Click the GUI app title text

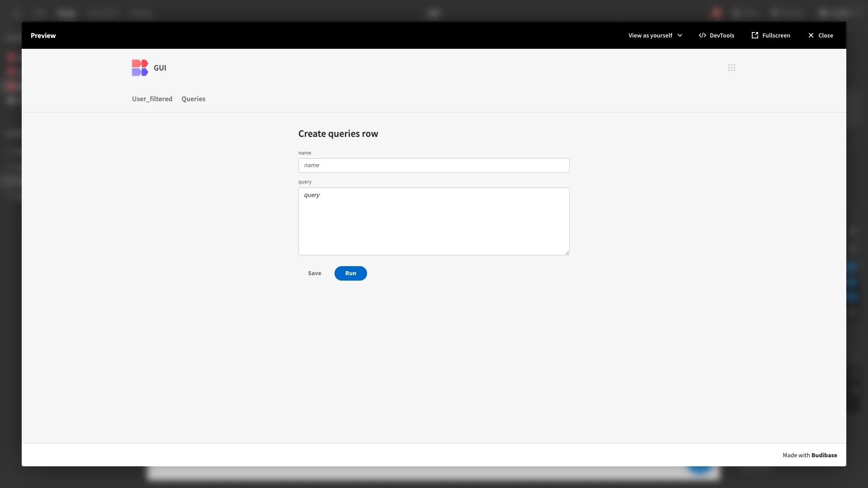click(x=160, y=68)
